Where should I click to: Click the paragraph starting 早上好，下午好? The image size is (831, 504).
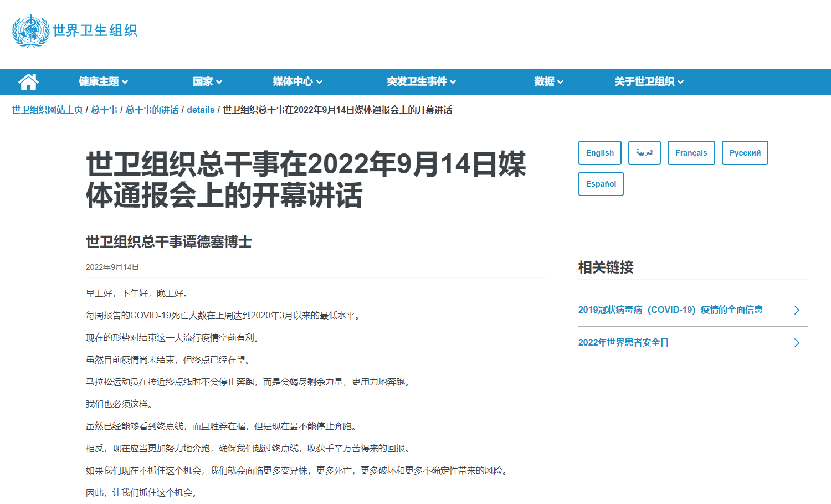coord(138,294)
